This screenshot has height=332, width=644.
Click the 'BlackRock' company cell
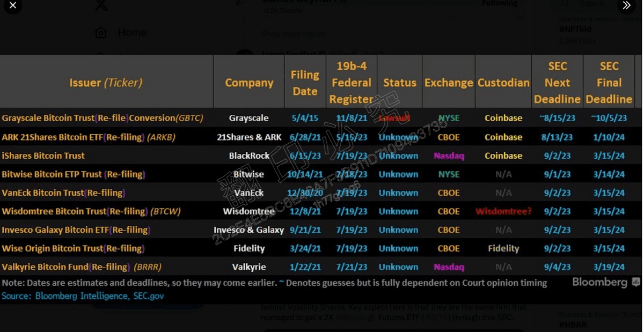pyautogui.click(x=249, y=156)
